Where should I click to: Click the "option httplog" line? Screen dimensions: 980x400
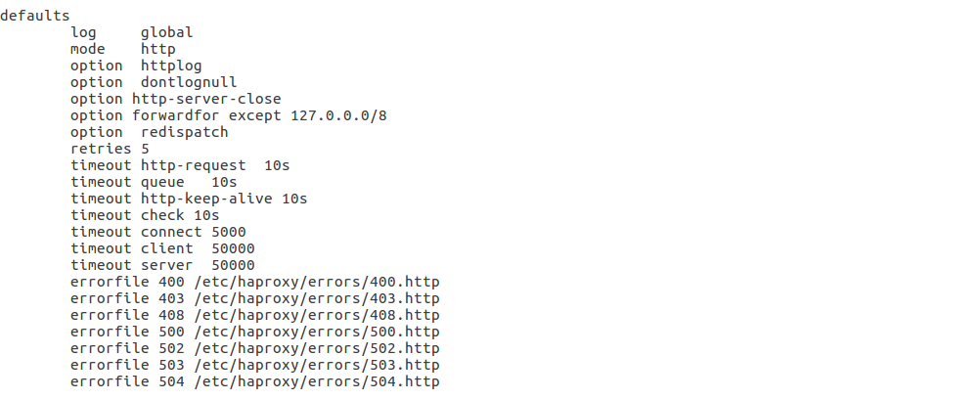click(x=136, y=66)
